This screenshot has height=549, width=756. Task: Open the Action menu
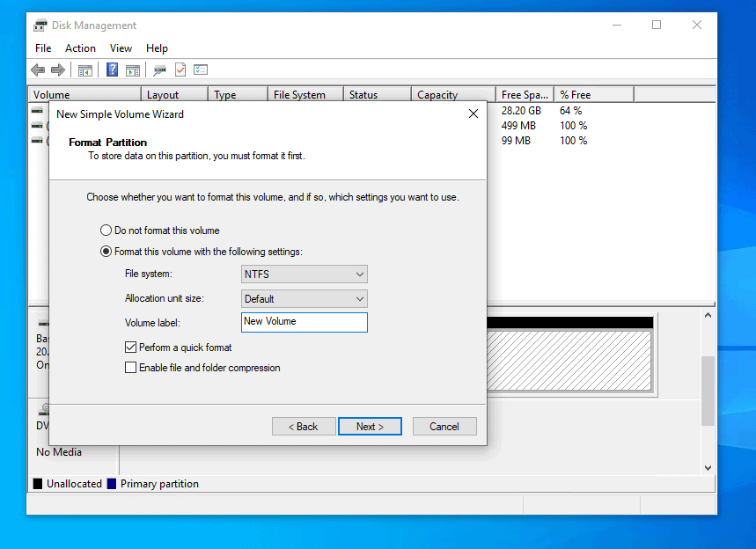[x=80, y=48]
